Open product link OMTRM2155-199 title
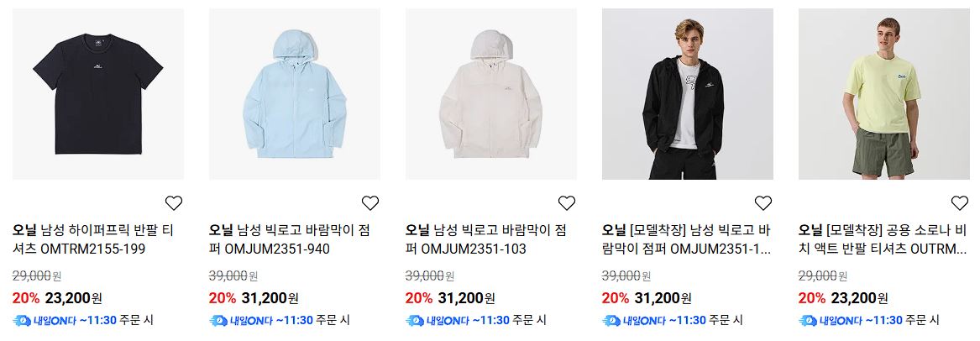980x341 pixels. tap(94, 240)
